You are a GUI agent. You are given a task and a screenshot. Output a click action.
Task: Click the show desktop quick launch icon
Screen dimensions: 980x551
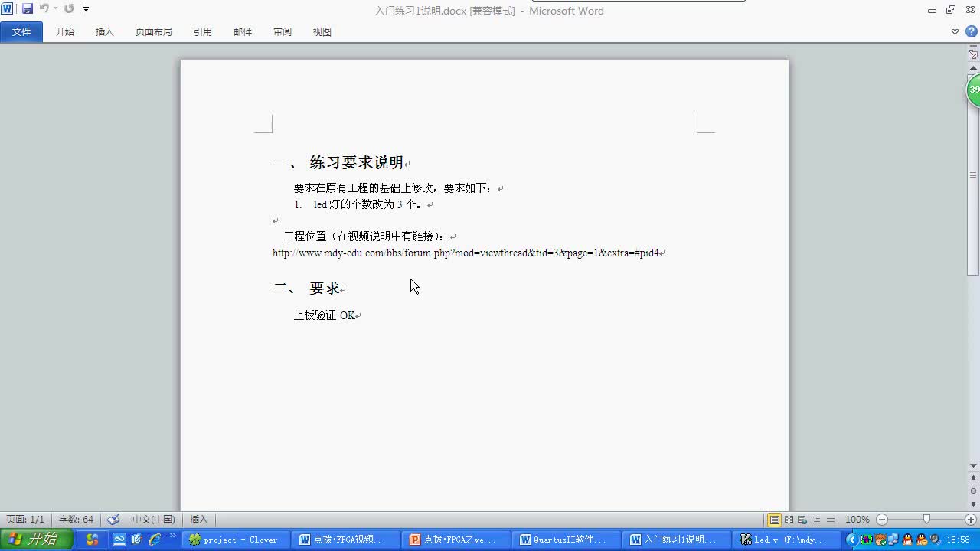click(x=119, y=540)
